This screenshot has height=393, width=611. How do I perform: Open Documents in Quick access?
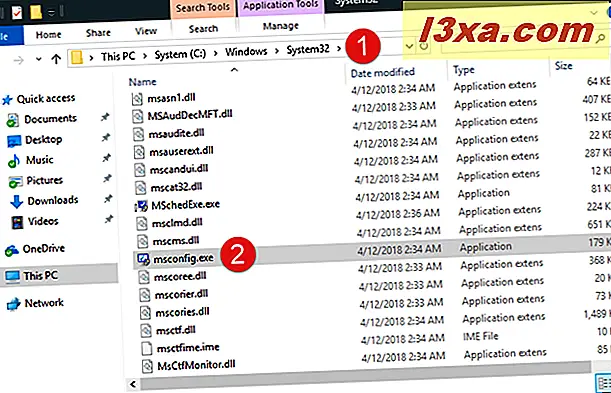click(x=50, y=118)
